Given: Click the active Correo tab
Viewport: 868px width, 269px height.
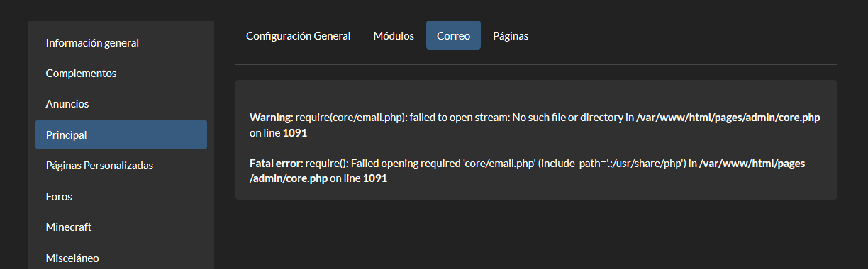Looking at the screenshot, I should click(453, 35).
